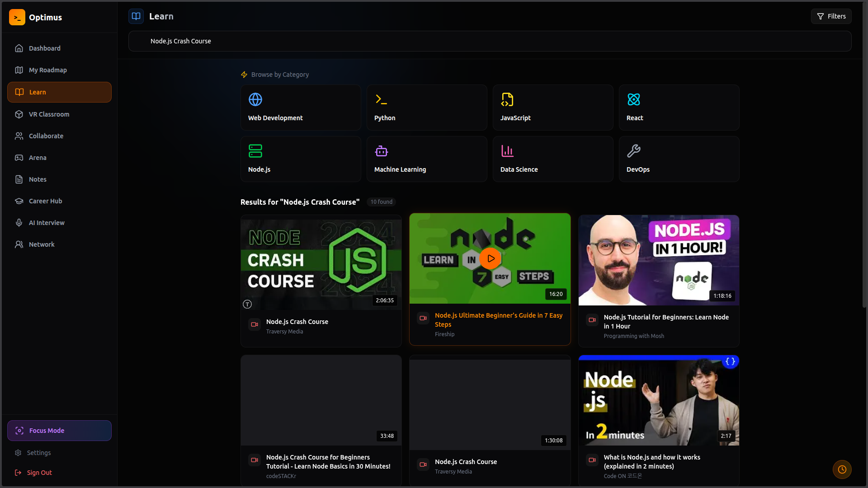Viewport: 868px width, 488px height.
Task: Select the Python category card
Action: pyautogui.click(x=426, y=108)
